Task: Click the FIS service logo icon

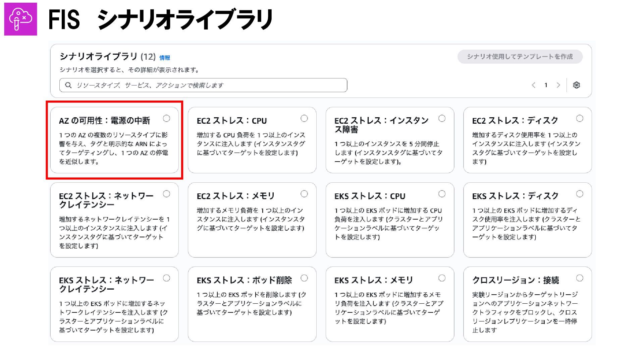Action: 20,19
